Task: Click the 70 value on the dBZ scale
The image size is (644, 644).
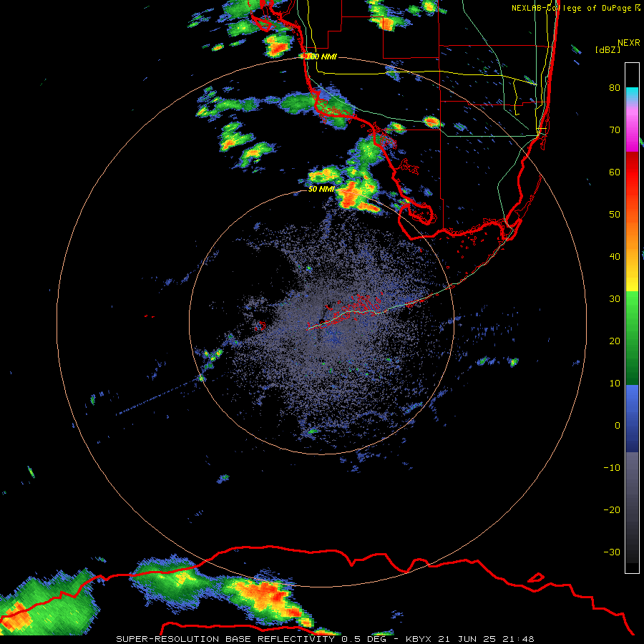Action: [615, 130]
